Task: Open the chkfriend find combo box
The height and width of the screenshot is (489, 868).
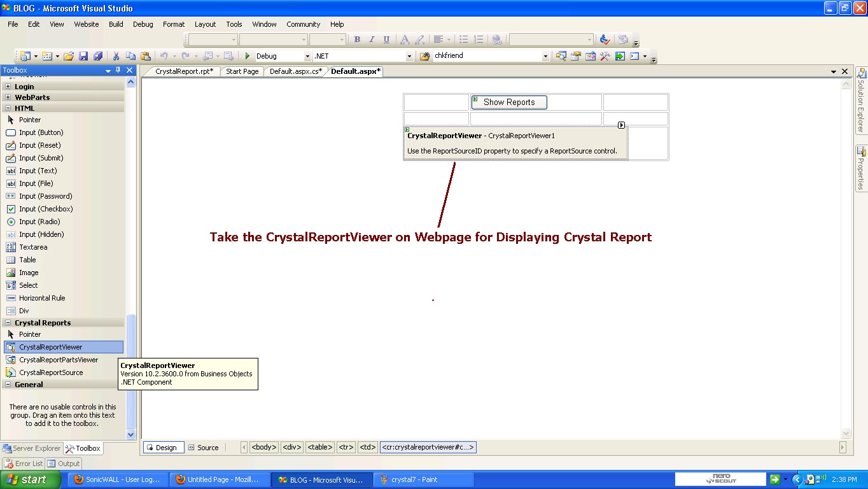Action: pos(545,56)
